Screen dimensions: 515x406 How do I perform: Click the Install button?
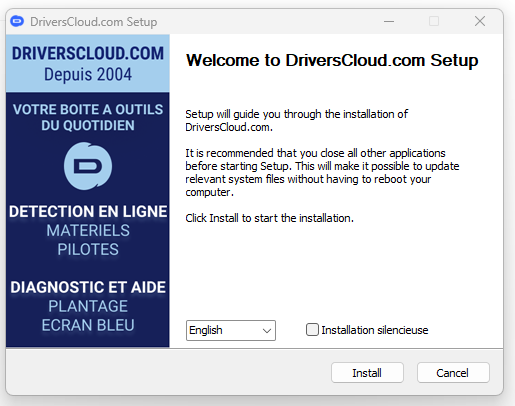(367, 373)
